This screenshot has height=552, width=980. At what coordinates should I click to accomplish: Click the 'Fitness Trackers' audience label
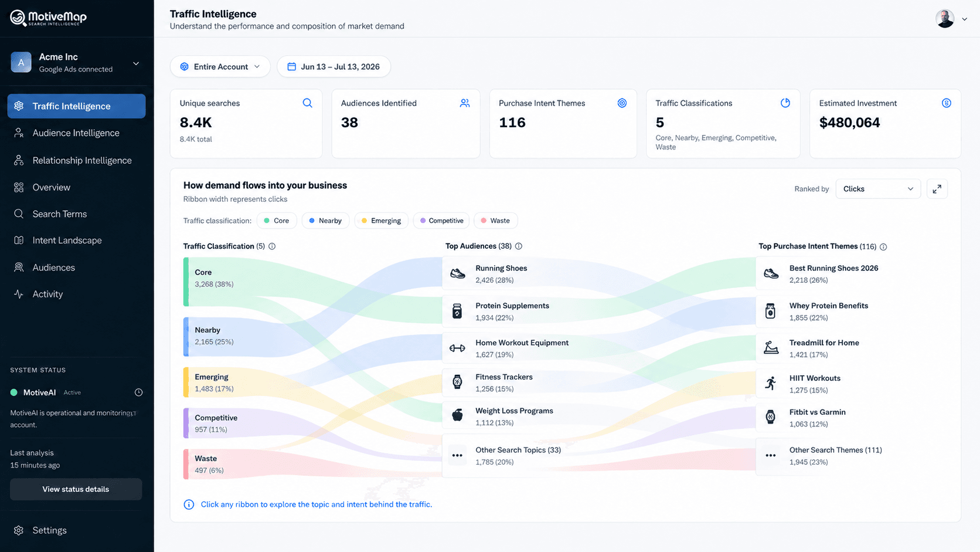[x=504, y=377]
